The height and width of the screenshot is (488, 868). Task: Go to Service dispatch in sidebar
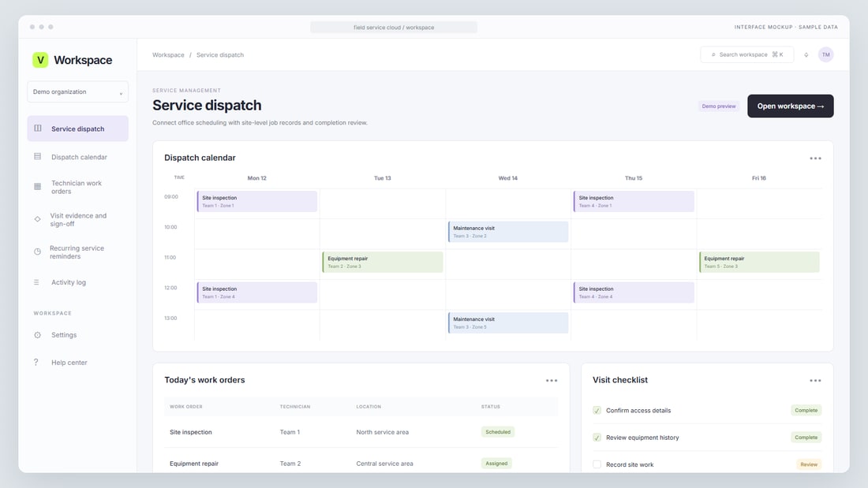pyautogui.click(x=77, y=129)
